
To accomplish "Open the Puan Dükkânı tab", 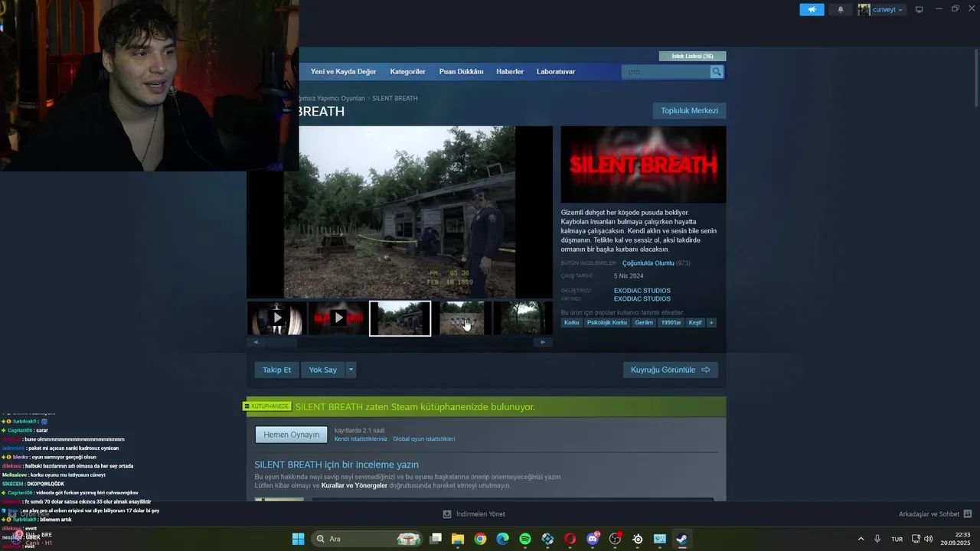I will 461,72.
